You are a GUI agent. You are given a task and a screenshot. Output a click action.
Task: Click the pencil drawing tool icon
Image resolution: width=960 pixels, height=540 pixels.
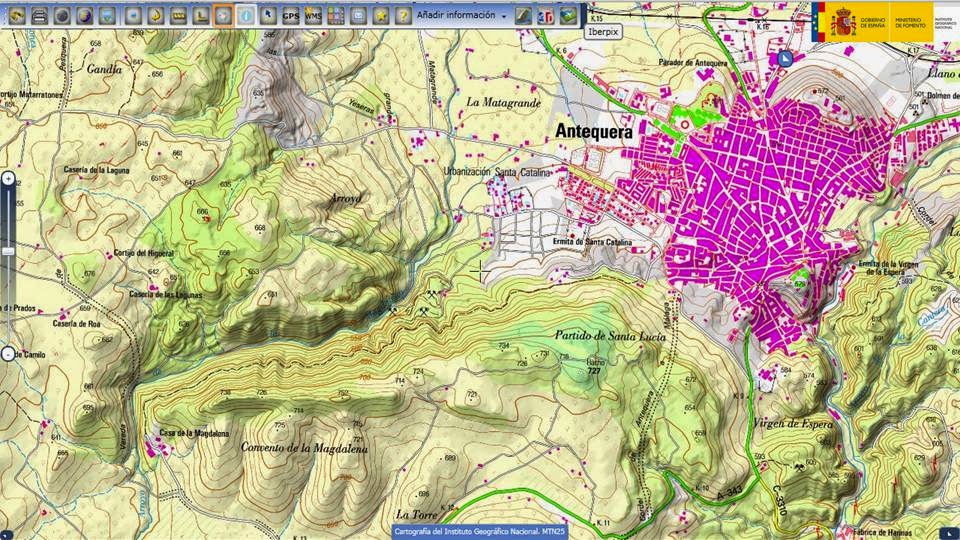pyautogui.click(x=523, y=16)
